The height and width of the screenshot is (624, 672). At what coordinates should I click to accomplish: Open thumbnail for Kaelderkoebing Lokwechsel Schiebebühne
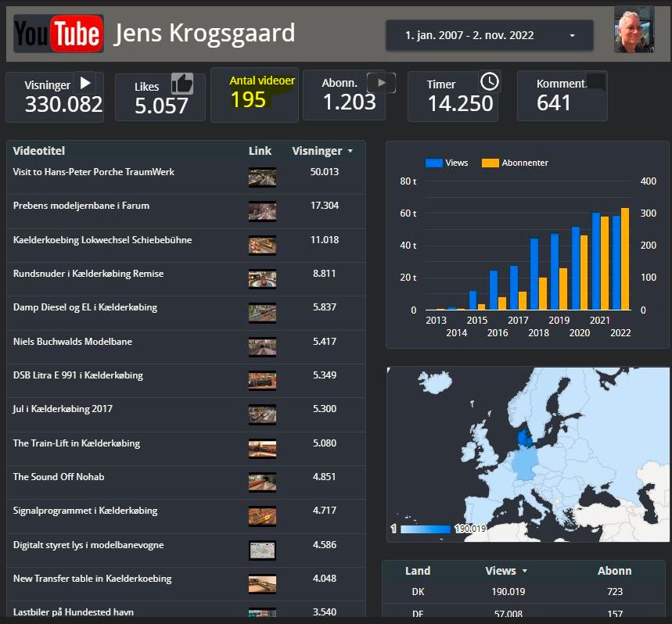(x=262, y=246)
